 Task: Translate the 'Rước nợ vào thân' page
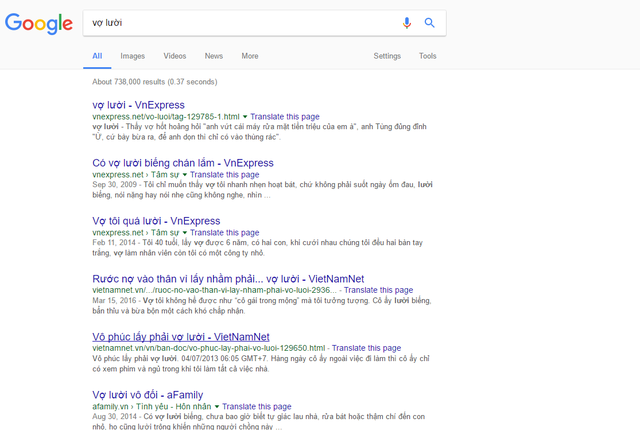378,290
